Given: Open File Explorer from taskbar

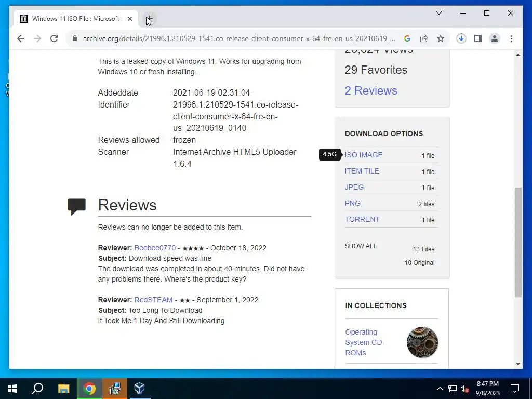Looking at the screenshot, I should point(63,389).
